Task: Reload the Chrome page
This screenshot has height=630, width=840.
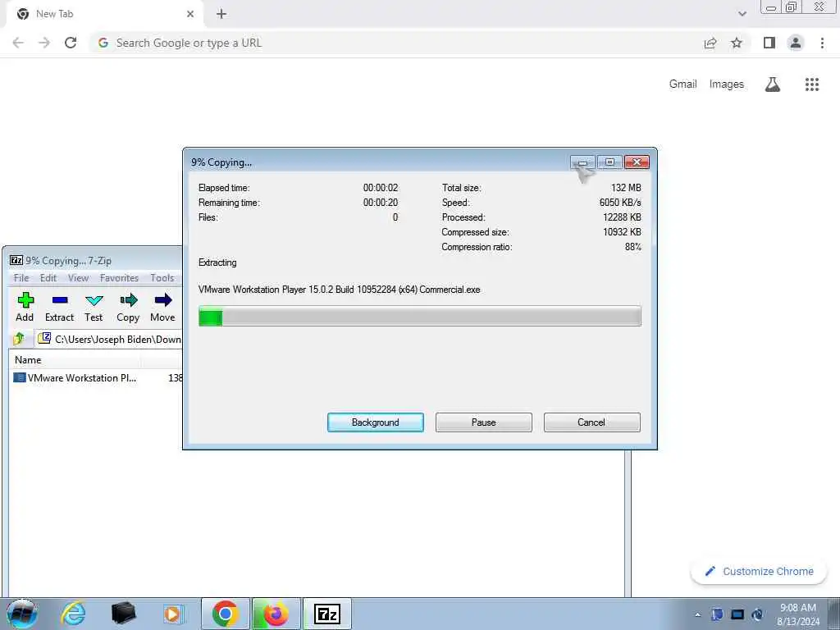Action: pos(71,43)
